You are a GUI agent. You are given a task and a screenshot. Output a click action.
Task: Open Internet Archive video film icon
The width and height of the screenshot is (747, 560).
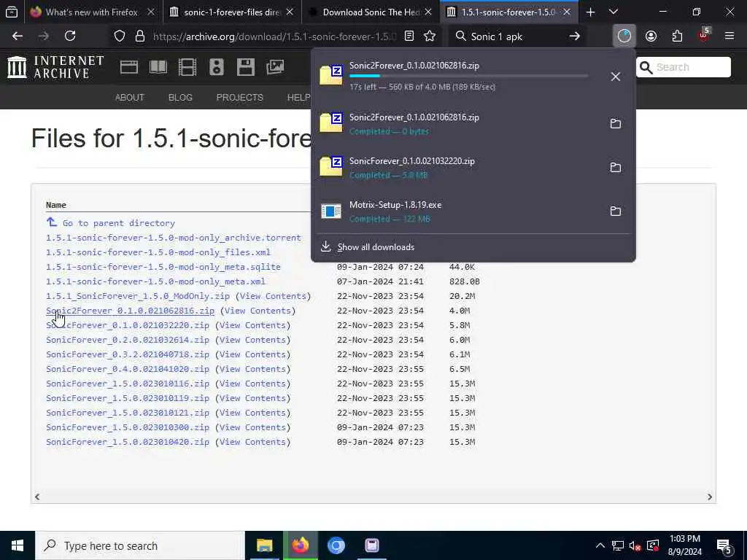[x=187, y=67]
